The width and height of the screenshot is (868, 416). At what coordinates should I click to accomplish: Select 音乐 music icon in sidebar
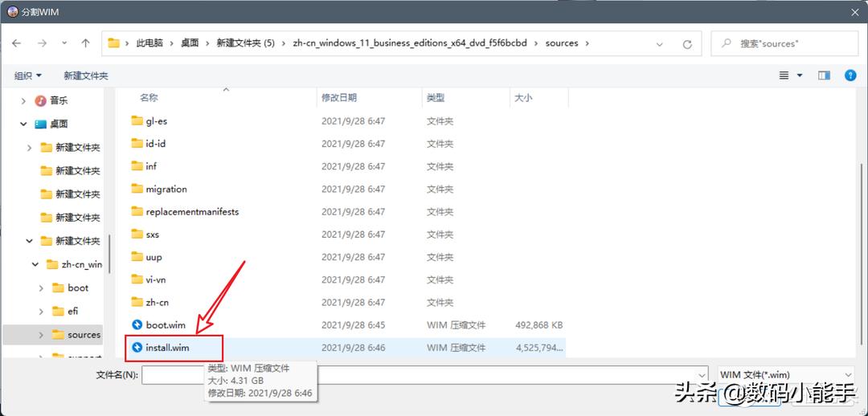coord(40,100)
